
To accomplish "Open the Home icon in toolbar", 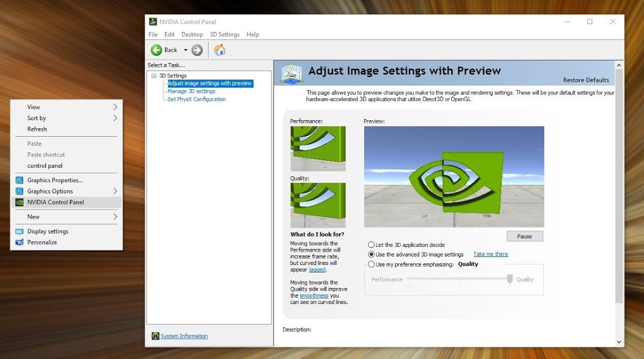I will coord(219,50).
